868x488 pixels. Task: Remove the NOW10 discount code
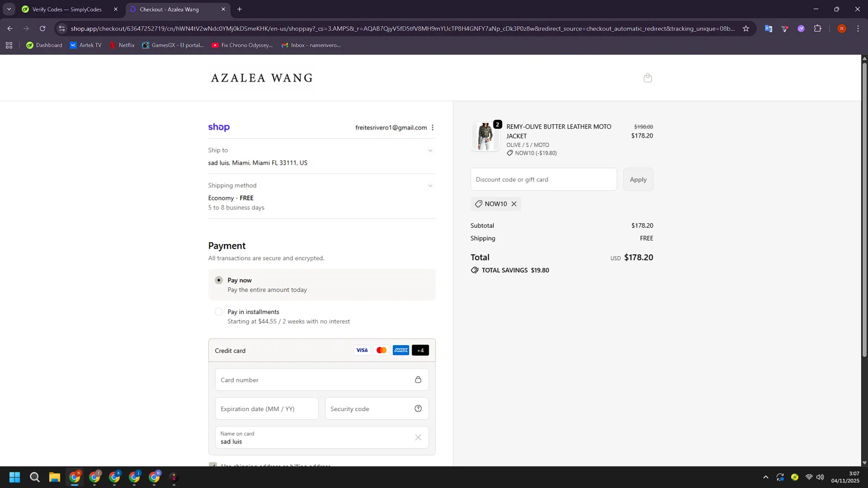pos(514,204)
